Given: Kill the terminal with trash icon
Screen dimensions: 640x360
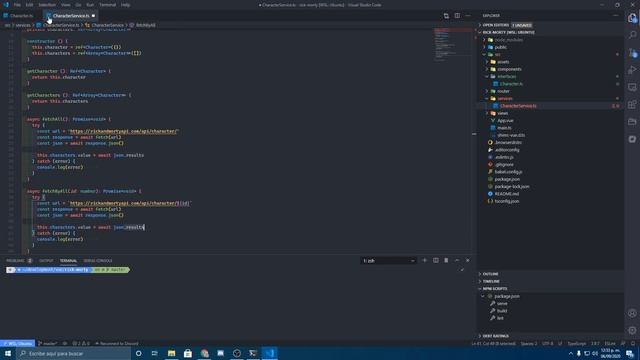Looking at the screenshot, I should tap(446, 260).
